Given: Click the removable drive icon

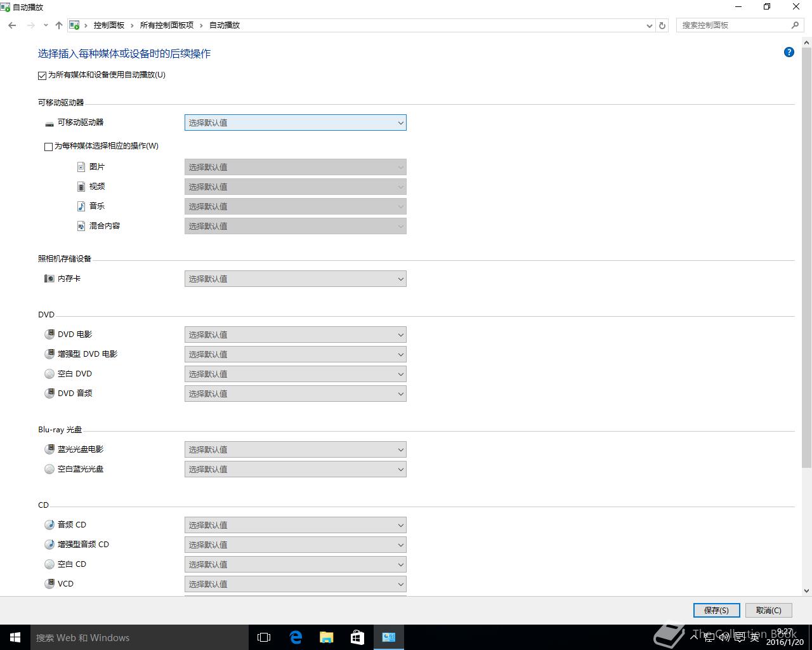Looking at the screenshot, I should click(x=49, y=123).
